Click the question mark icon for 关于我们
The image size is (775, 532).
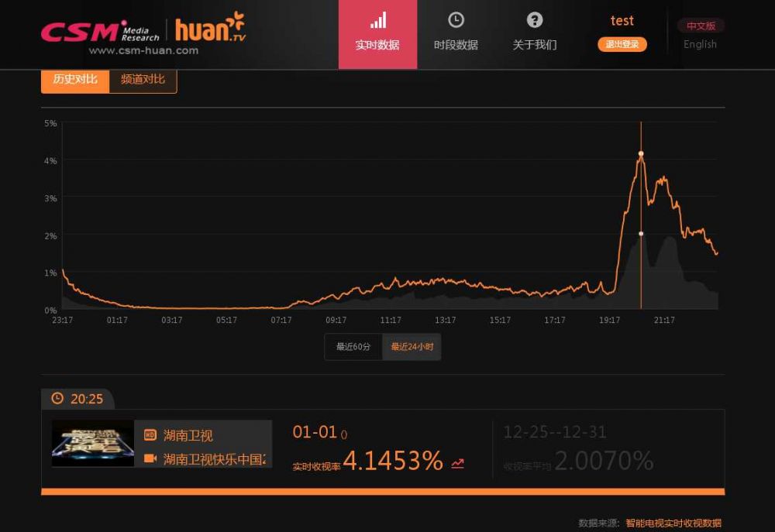coord(535,20)
